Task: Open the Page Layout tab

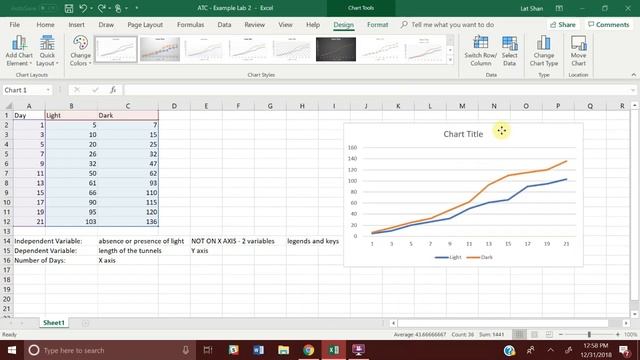Action: click(145, 24)
